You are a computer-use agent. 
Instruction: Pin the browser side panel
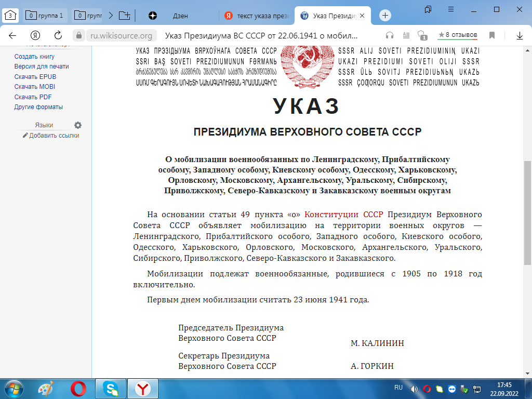click(428, 9)
